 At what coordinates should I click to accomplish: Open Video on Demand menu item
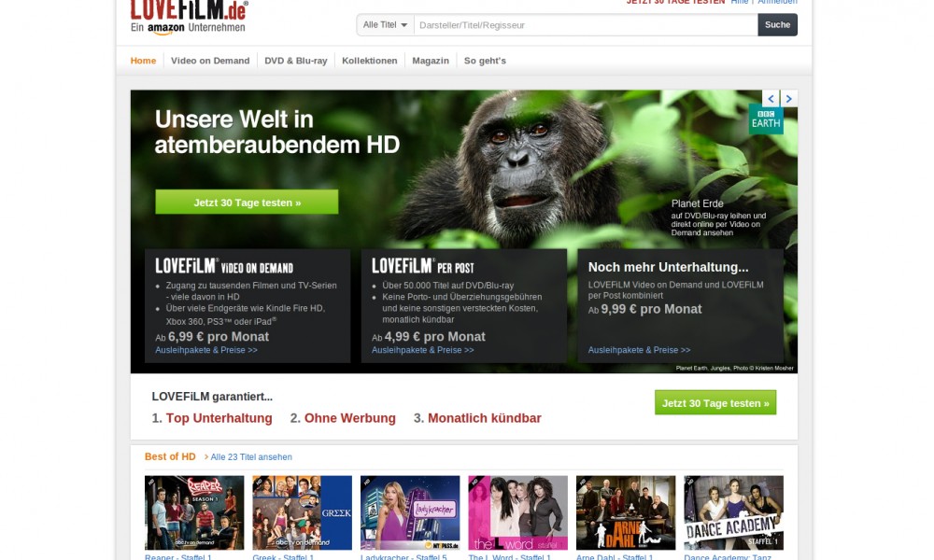click(x=210, y=61)
